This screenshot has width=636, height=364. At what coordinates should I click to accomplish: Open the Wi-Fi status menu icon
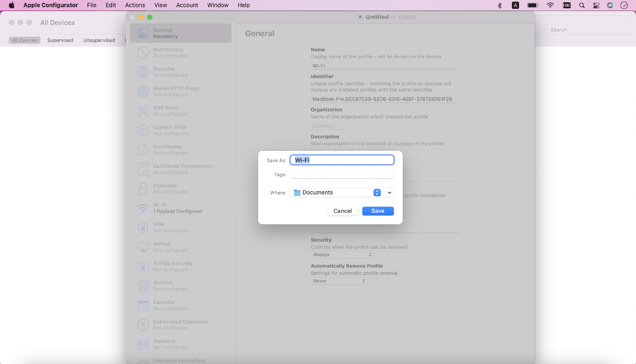550,6
